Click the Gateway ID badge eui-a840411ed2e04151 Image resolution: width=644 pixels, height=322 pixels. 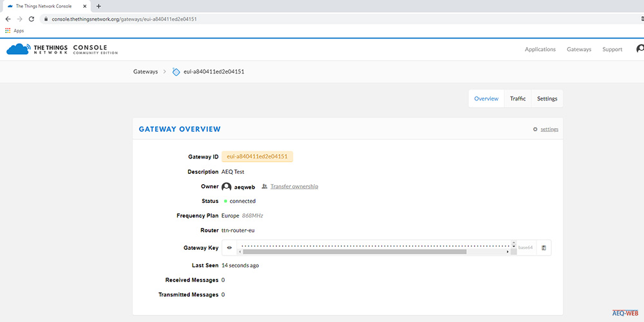tap(257, 156)
